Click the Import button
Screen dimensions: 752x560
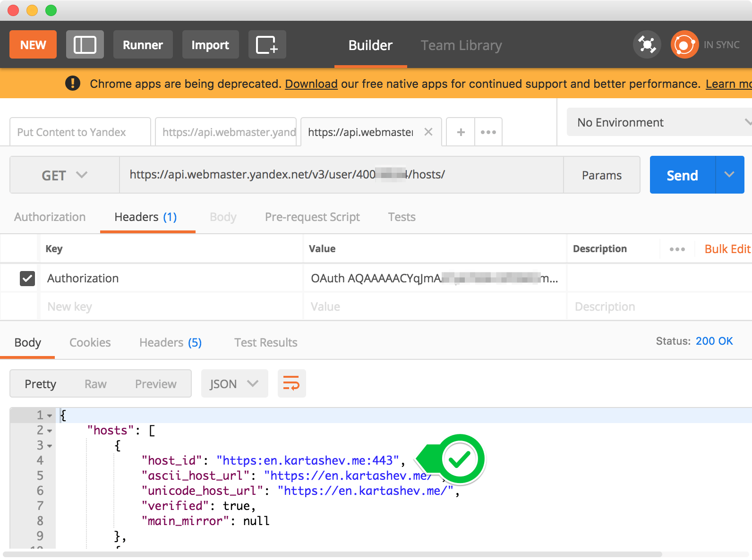(210, 45)
